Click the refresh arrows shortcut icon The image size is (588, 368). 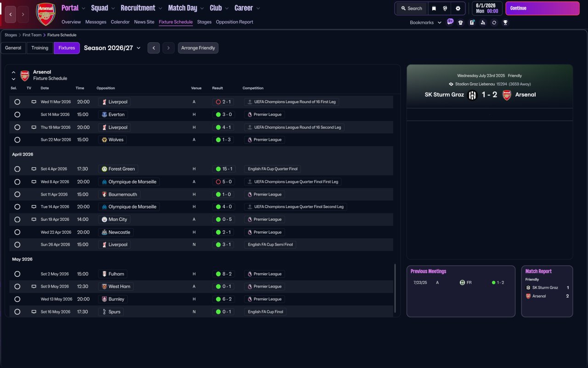(494, 23)
